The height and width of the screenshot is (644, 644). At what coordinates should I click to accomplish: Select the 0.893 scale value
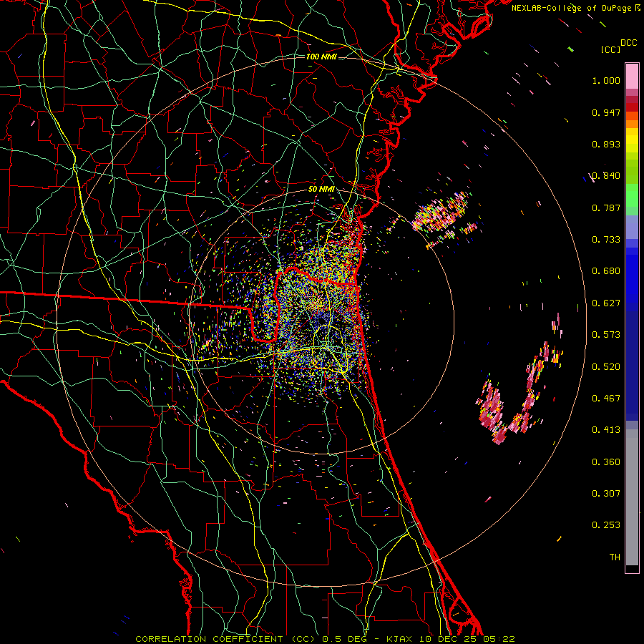click(606, 144)
